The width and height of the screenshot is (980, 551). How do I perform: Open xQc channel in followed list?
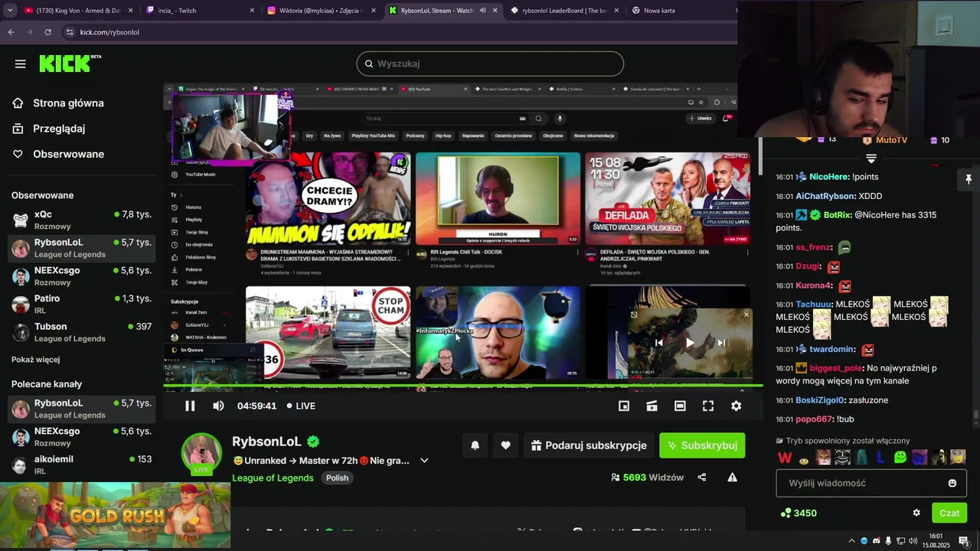(x=82, y=220)
